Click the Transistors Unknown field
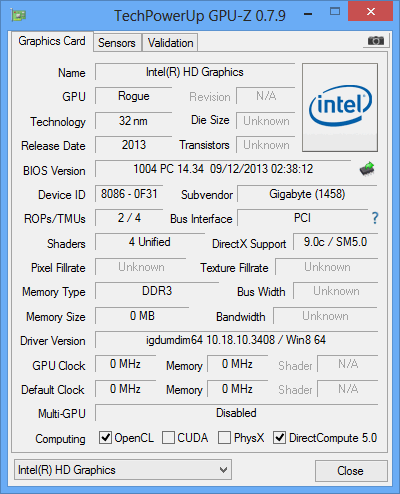 (x=266, y=145)
